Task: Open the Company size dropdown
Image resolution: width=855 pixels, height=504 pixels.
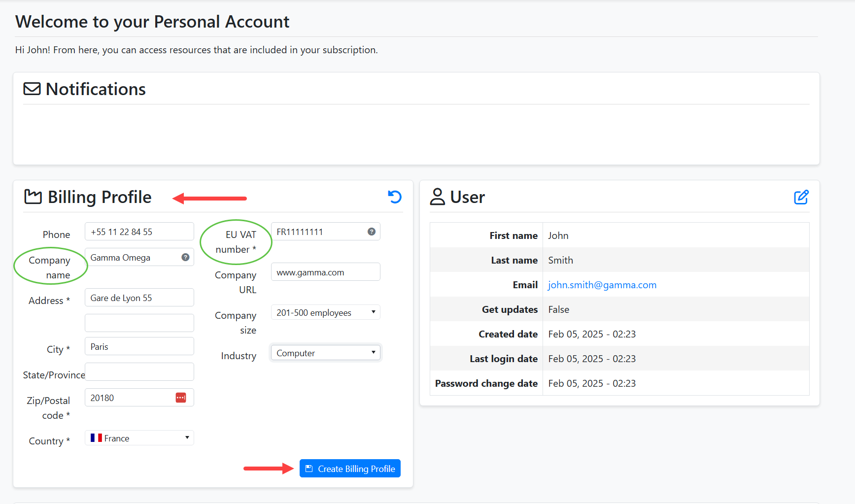Action: coord(326,312)
